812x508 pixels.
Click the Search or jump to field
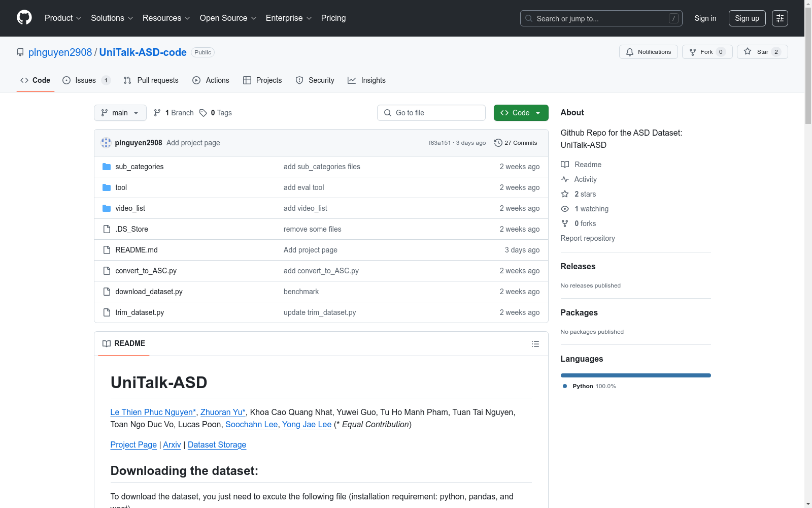click(x=601, y=18)
